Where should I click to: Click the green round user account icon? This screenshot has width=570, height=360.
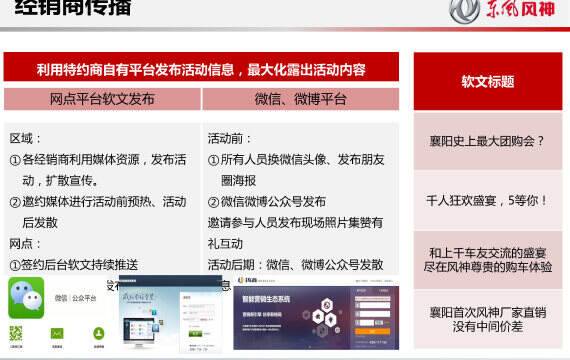pyautogui.click(x=99, y=333)
